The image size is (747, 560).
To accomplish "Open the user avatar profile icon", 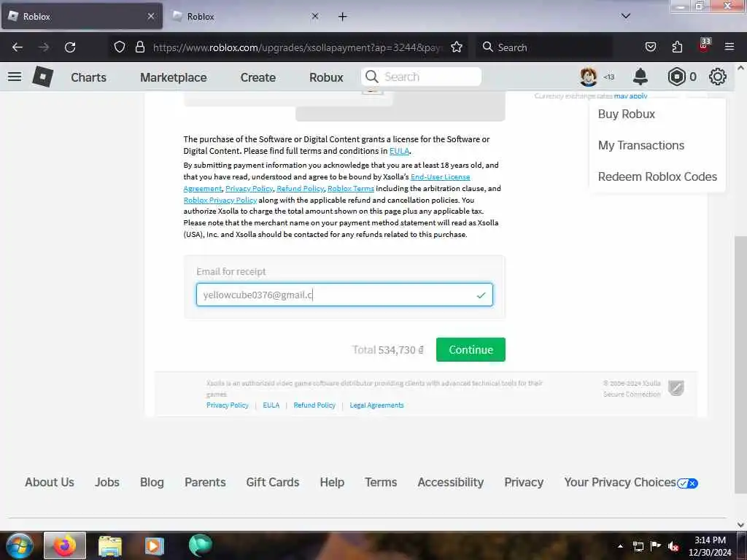I will [x=589, y=77].
